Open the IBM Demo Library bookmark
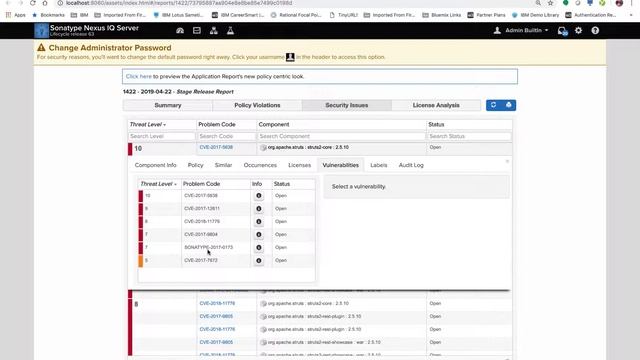Image resolution: width=640 pixels, height=360 pixels. click(x=535, y=15)
